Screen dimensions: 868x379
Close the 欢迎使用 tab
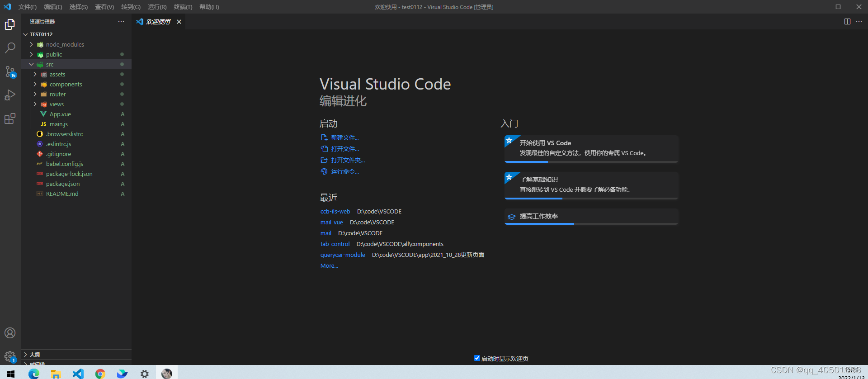pyautogui.click(x=179, y=22)
